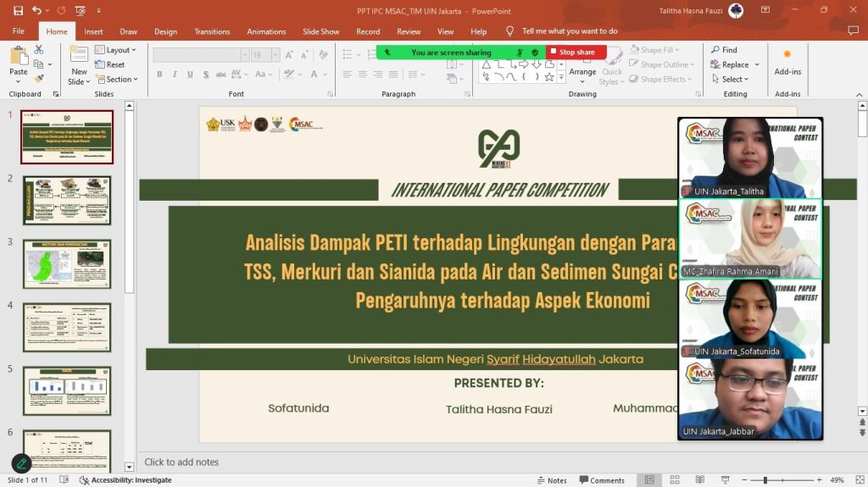Click to add notes area
This screenshot has width=868, height=487.
181,462
